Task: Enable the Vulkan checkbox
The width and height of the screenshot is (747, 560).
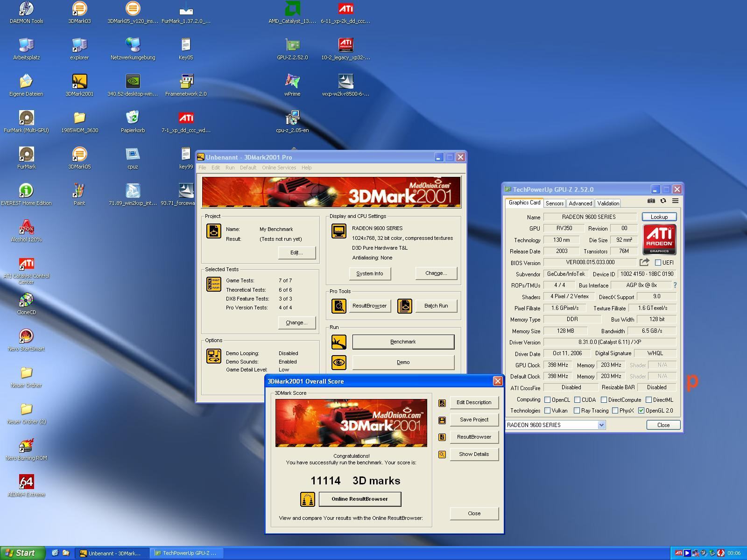Action: point(547,411)
